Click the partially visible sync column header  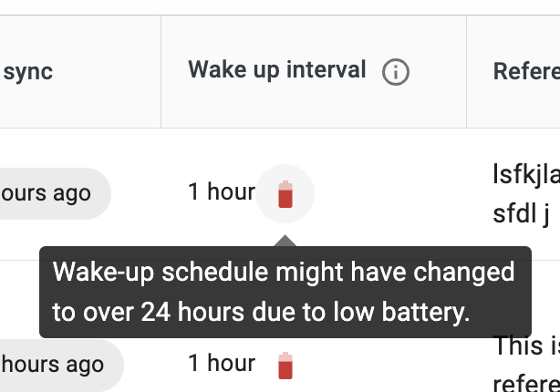pos(27,72)
